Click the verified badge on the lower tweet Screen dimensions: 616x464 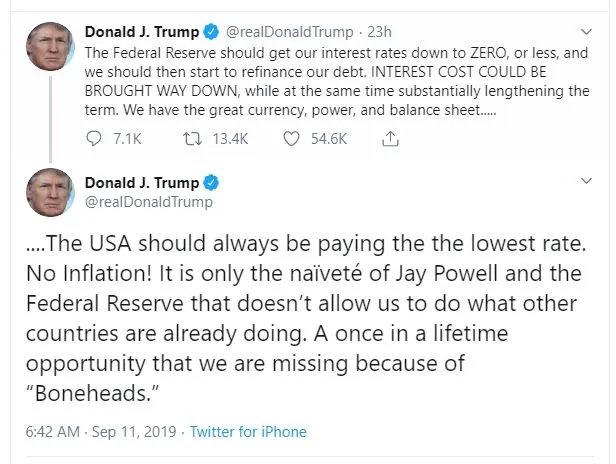point(211,183)
